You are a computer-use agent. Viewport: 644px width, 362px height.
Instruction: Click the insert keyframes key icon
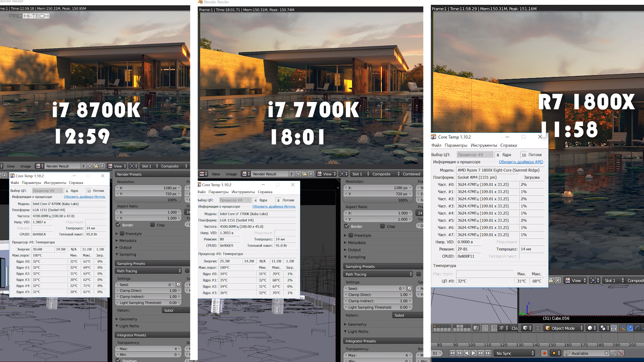point(613,353)
